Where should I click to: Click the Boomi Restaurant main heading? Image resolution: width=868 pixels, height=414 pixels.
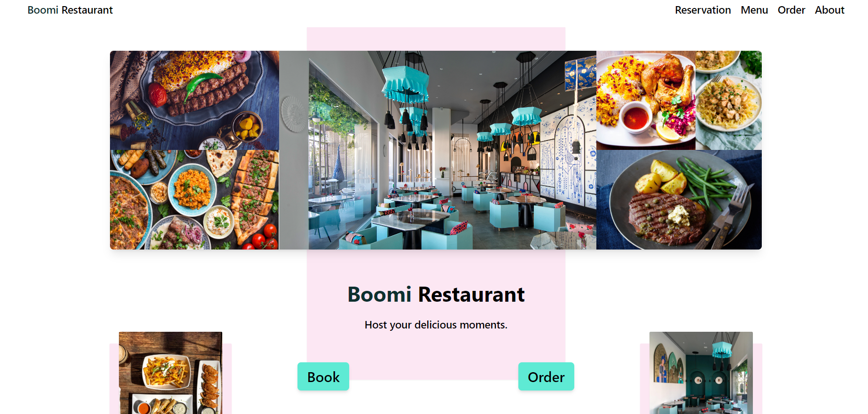click(436, 295)
